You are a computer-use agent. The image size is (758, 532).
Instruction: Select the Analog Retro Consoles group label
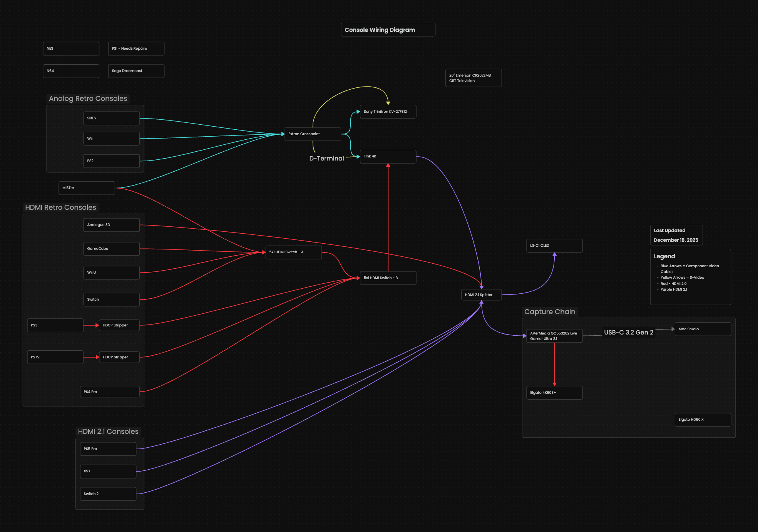(x=88, y=99)
